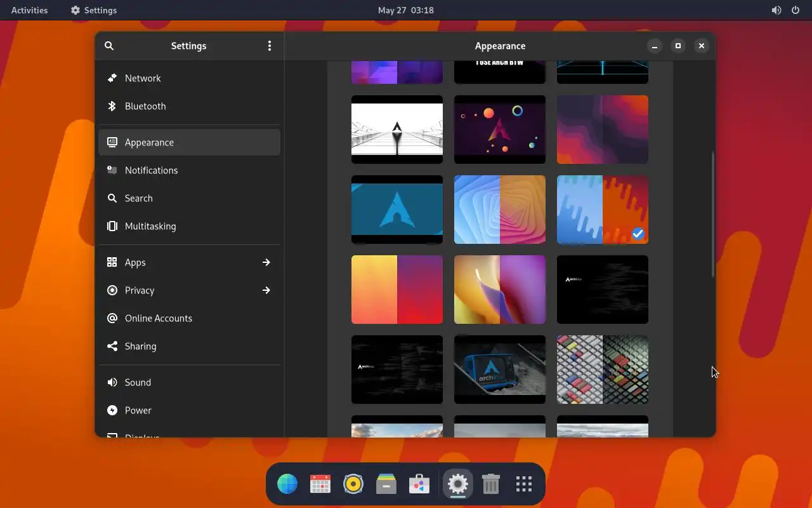The width and height of the screenshot is (812, 508).
Task: Pick the yellow to purple gradient wallpaper
Action: point(397,290)
